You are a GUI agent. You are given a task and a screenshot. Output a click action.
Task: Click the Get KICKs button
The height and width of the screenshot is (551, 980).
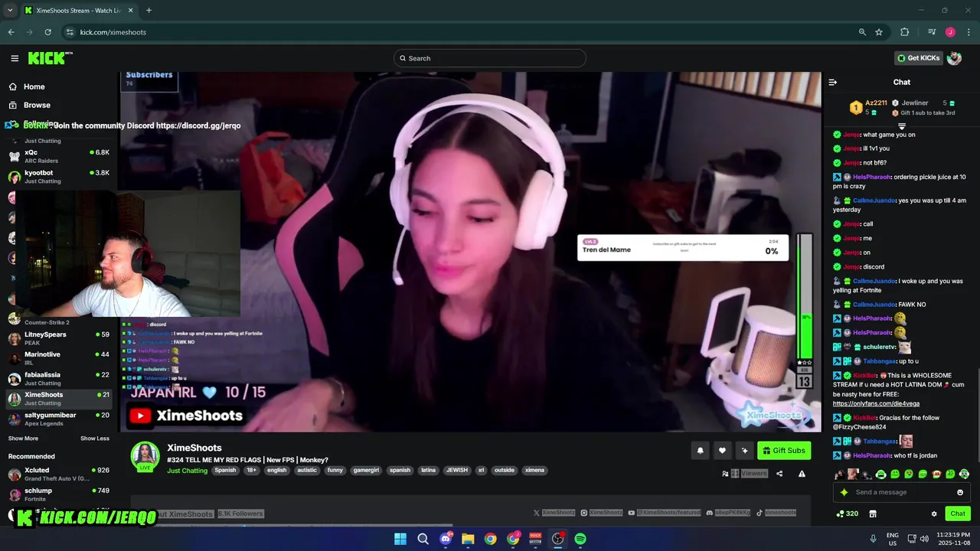point(918,58)
